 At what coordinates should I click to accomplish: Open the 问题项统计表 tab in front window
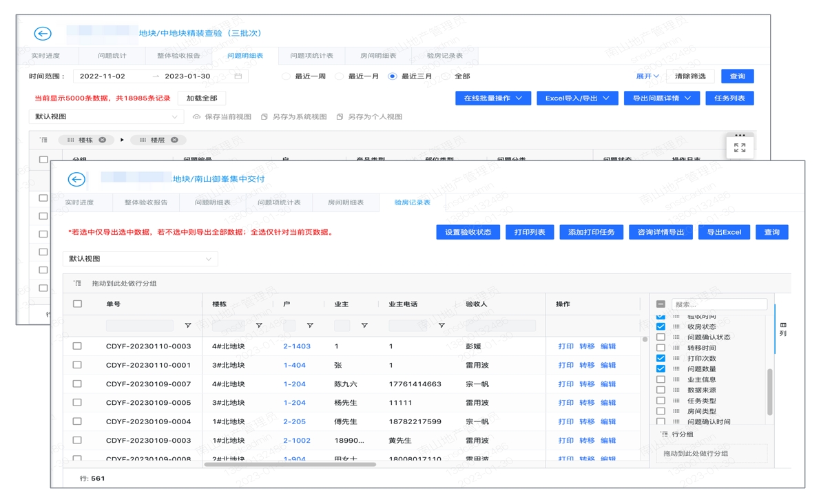tap(279, 202)
